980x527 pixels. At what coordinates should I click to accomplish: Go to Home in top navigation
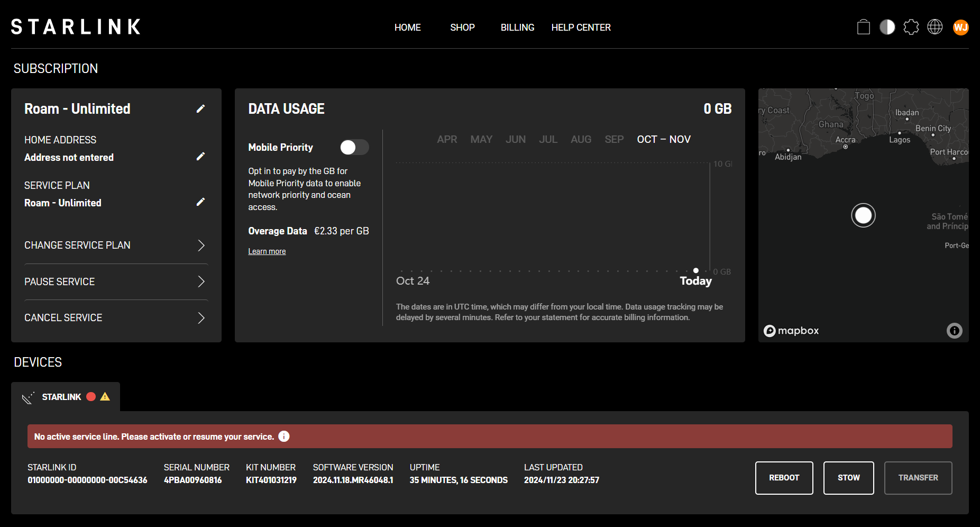407,28
